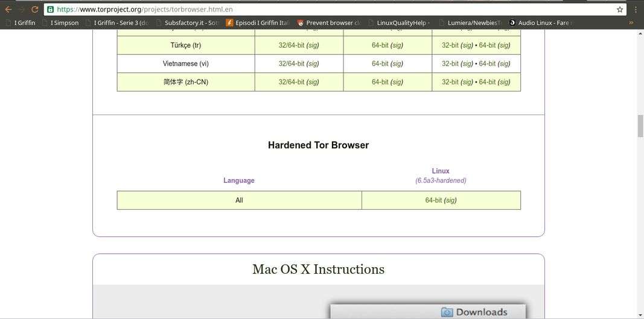This screenshot has height=319, width=644.
Task: Click the Prevent browser bookmark favicon
Action: [x=301, y=23]
